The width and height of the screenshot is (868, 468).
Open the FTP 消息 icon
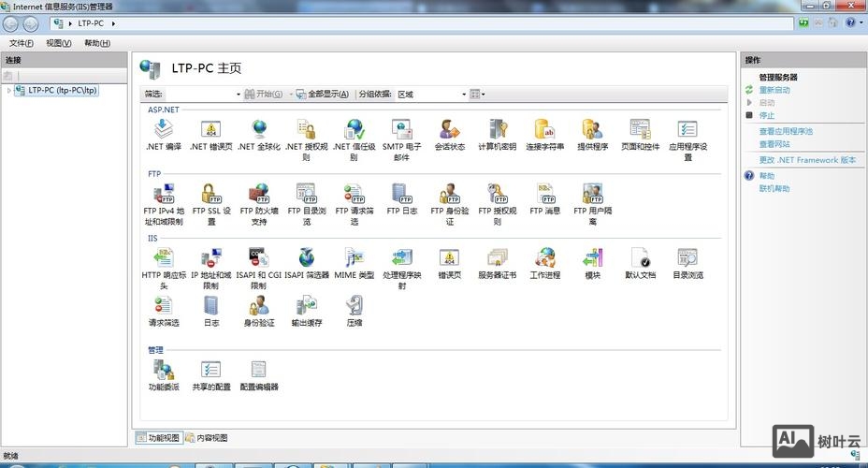[x=544, y=199]
